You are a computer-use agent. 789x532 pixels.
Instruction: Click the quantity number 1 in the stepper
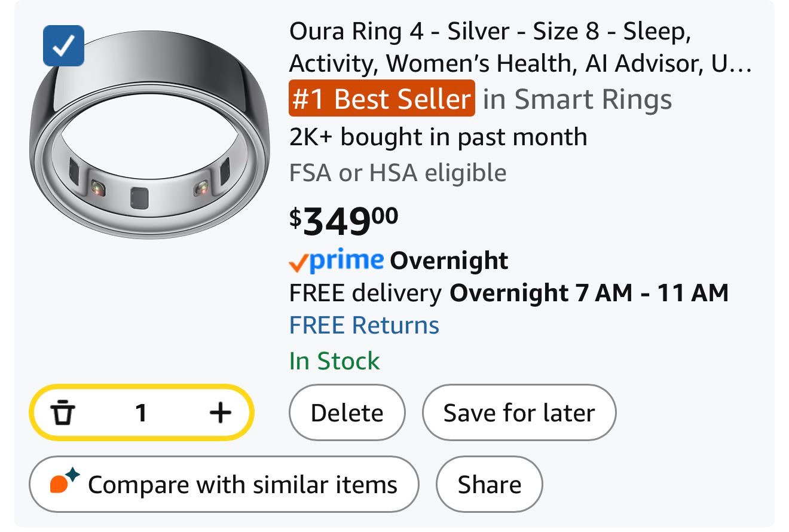tap(141, 412)
